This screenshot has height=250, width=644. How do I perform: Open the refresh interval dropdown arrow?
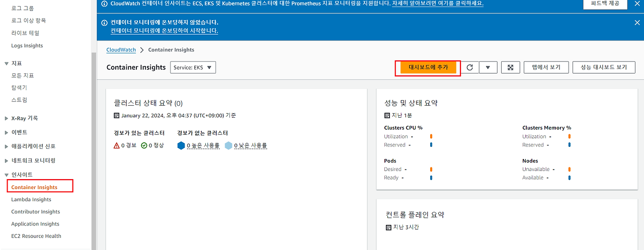point(488,67)
